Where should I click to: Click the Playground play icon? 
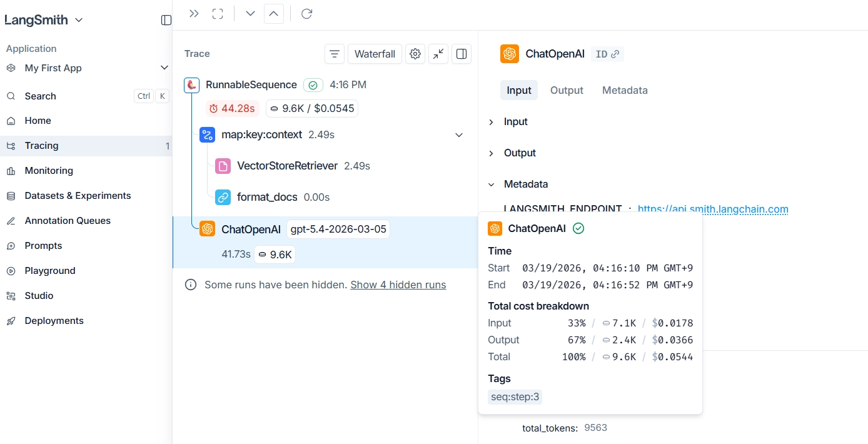[11, 271]
